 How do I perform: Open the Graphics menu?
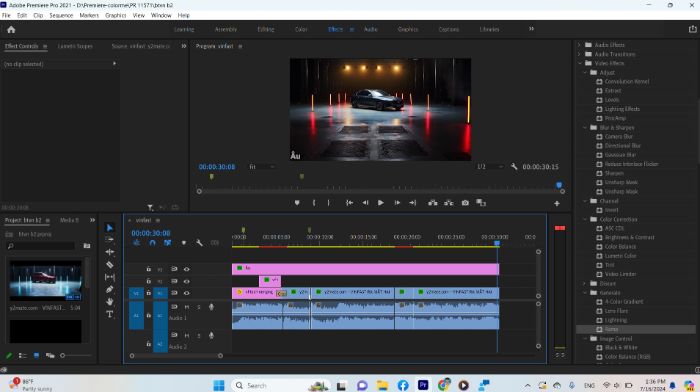(116, 15)
